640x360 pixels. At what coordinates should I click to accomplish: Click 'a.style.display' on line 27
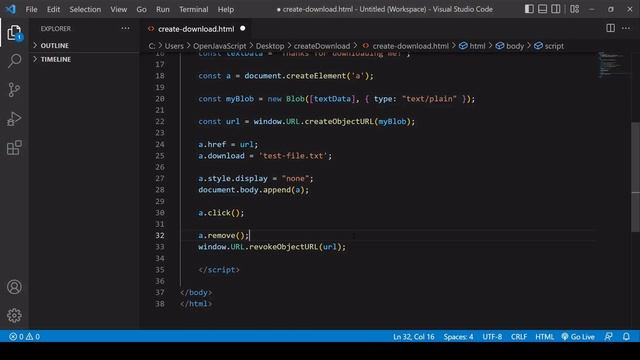pos(233,178)
